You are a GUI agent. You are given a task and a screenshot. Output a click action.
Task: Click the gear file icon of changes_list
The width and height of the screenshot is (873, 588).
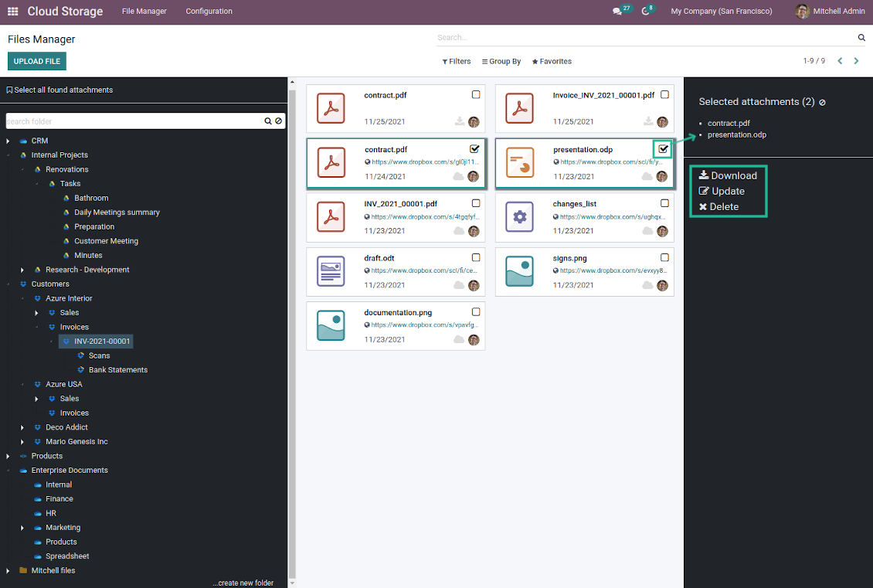519,216
